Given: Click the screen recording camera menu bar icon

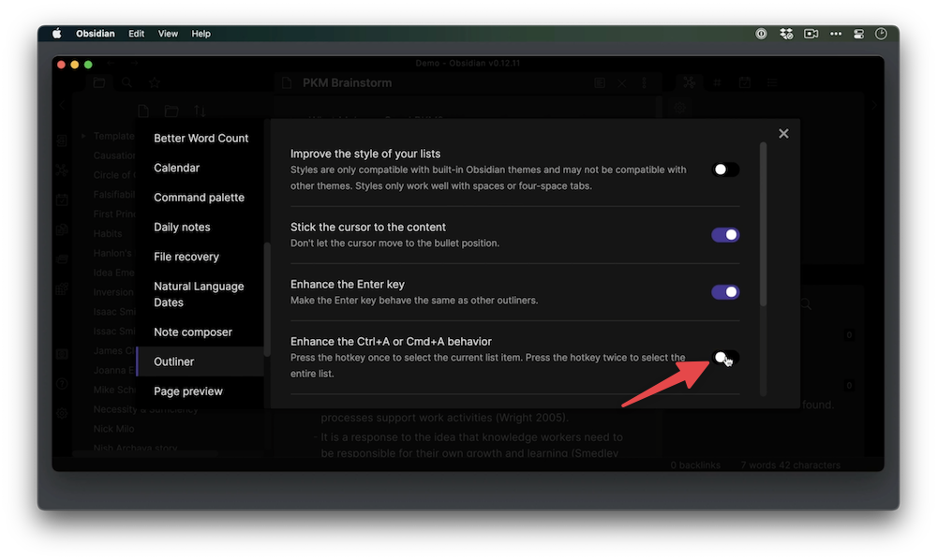Looking at the screenshot, I should coord(811,34).
